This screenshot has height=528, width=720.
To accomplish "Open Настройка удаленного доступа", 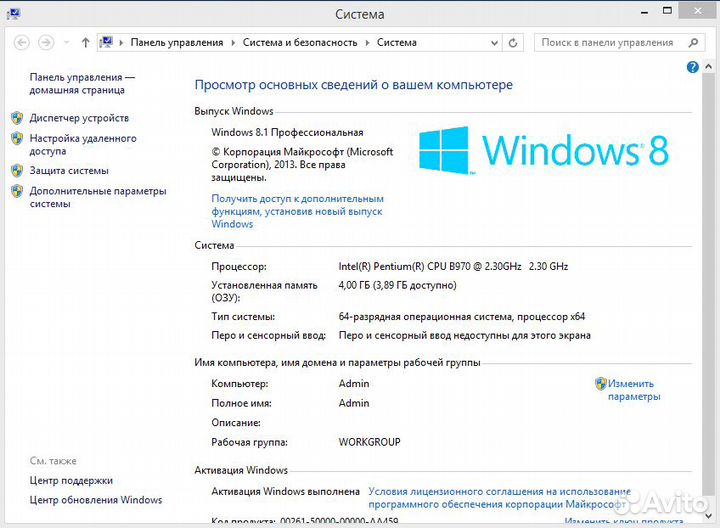I will (83, 145).
